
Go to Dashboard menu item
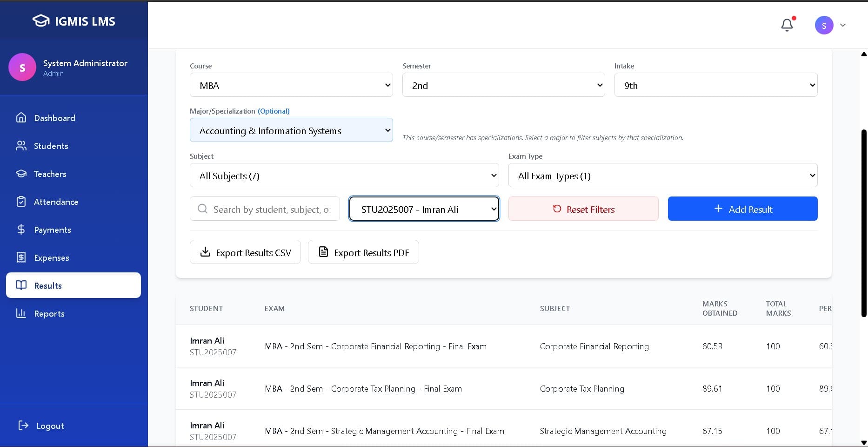(x=73, y=118)
